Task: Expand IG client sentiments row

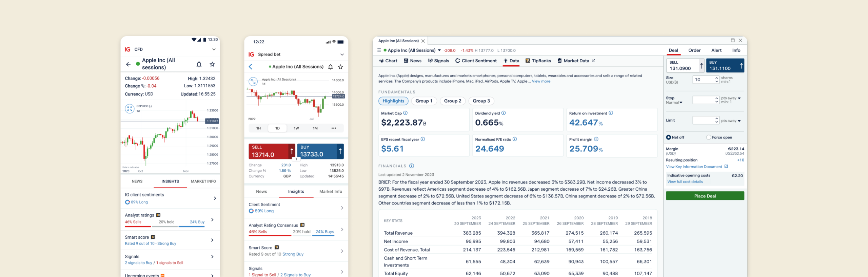Action: 170,198
